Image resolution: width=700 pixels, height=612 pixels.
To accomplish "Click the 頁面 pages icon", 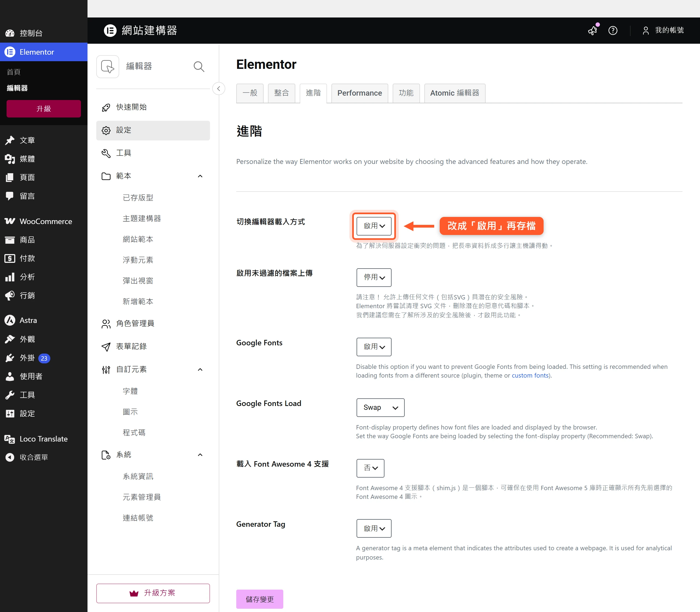I will point(10,177).
